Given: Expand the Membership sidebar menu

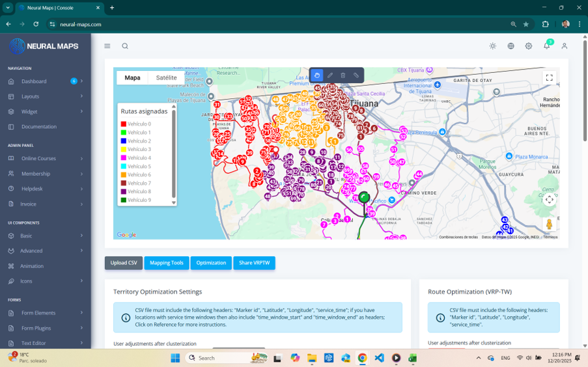Looking at the screenshot, I should click(x=81, y=174).
